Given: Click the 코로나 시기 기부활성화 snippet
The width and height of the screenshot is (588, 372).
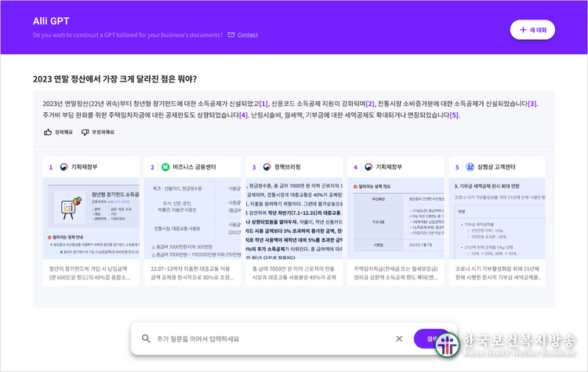Looking at the screenshot, I should 498,273.
